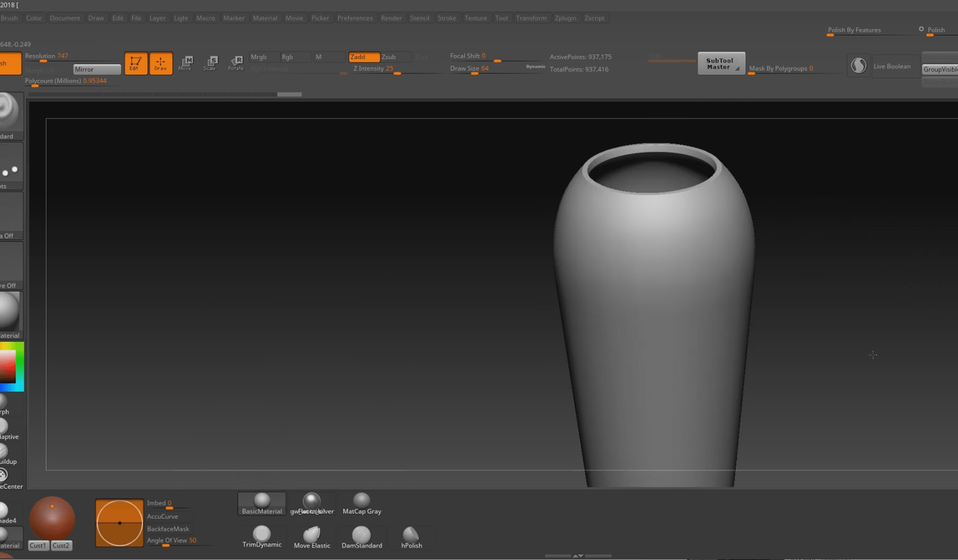Click the bottom shelf divider arrows
Screen dimensions: 958x560
coord(578,556)
